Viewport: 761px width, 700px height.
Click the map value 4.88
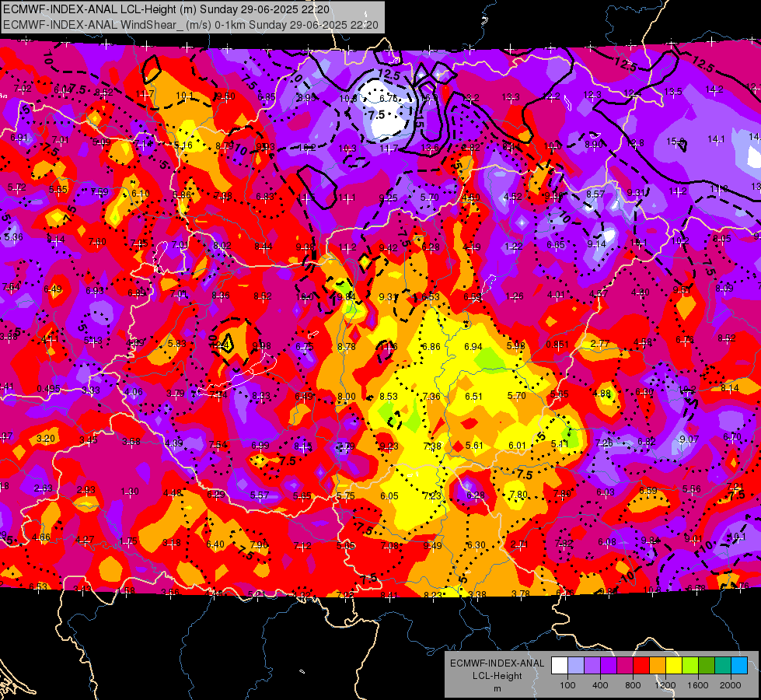(x=602, y=394)
